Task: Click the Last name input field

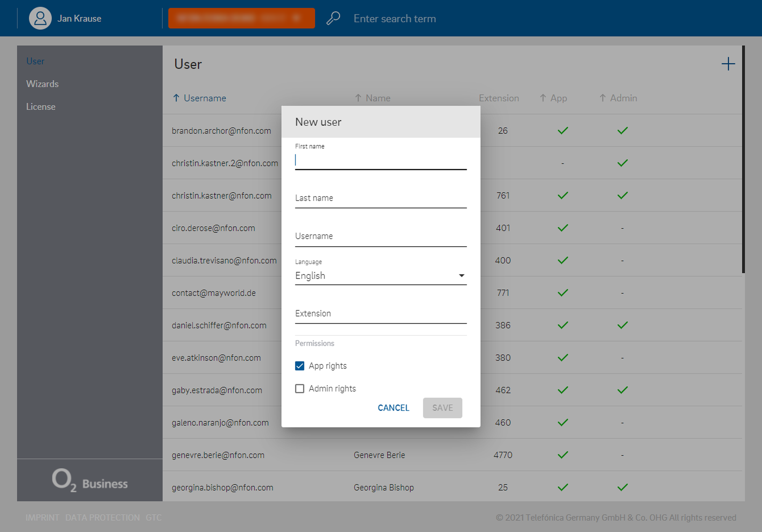Action: click(380, 199)
